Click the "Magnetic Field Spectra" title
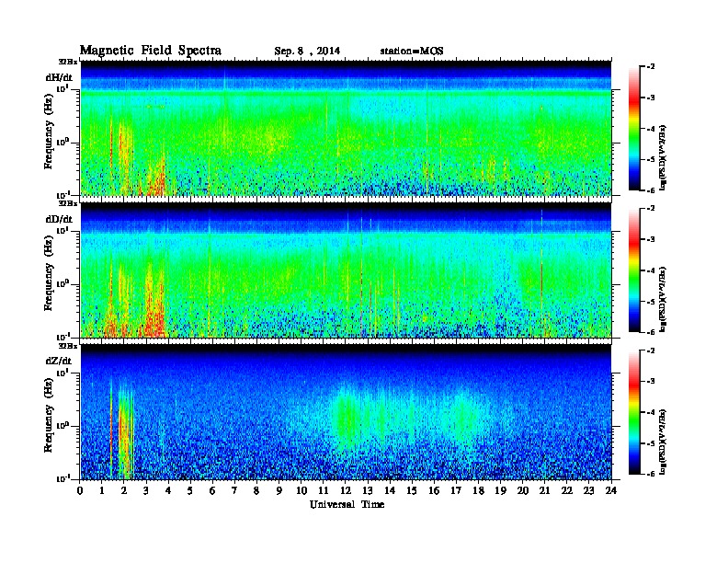 [x=151, y=51]
